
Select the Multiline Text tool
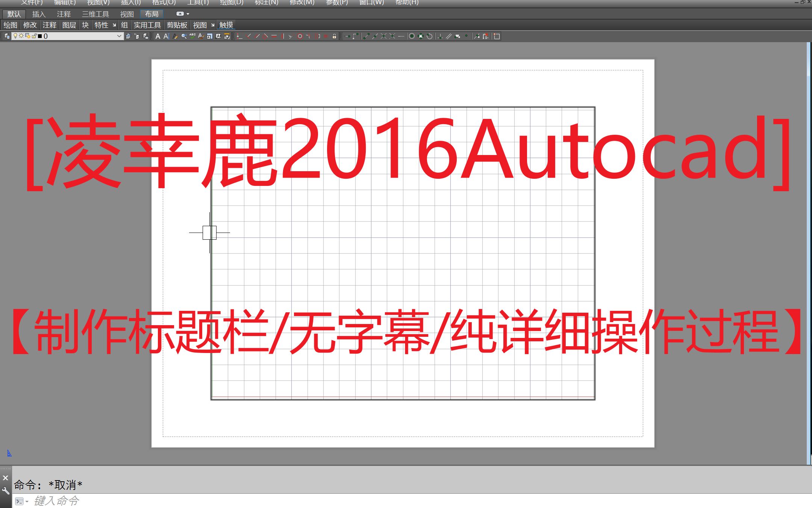[158, 36]
